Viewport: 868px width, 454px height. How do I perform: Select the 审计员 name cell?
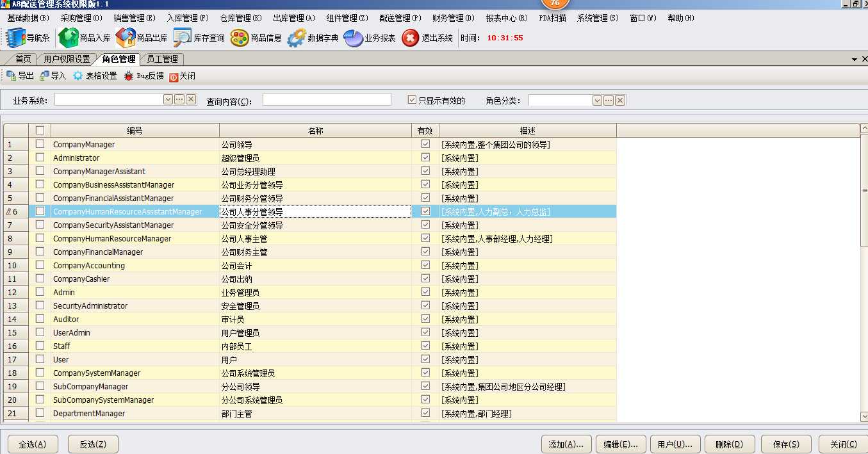(x=315, y=319)
